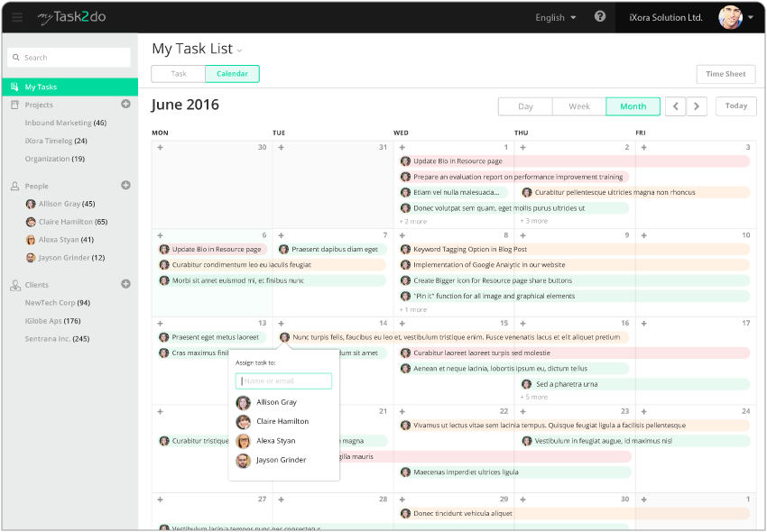The image size is (767, 532).
Task: Add a new person with plus icon
Action: 125,186
